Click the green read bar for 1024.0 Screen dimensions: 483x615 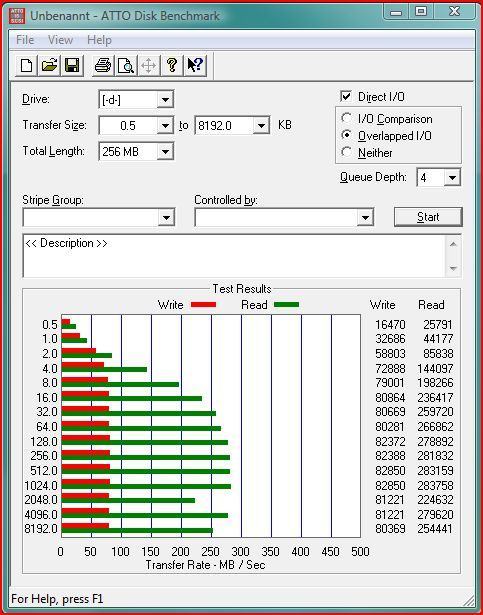pos(146,487)
